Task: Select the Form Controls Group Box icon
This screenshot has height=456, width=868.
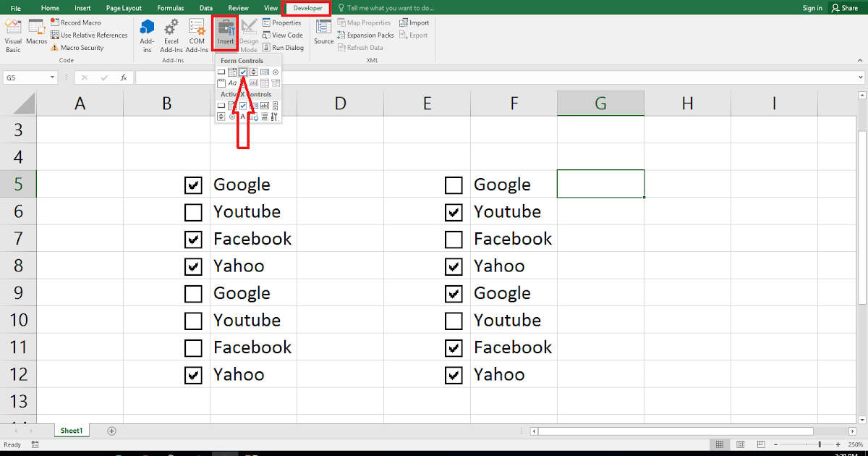Action: point(221,83)
